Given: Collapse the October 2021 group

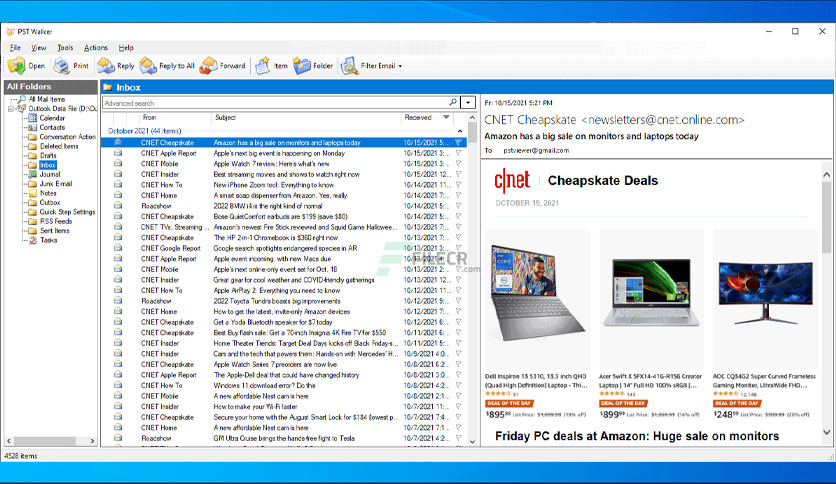Looking at the screenshot, I should pyautogui.click(x=460, y=131).
